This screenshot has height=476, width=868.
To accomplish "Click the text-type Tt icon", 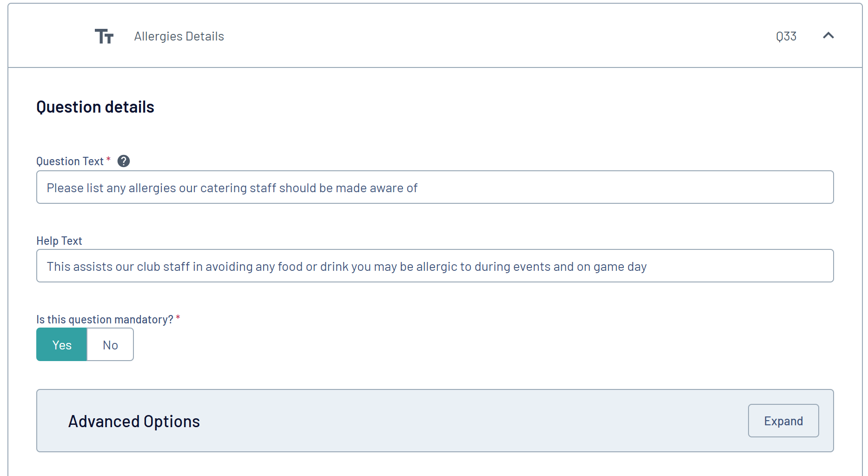I will click(x=104, y=36).
